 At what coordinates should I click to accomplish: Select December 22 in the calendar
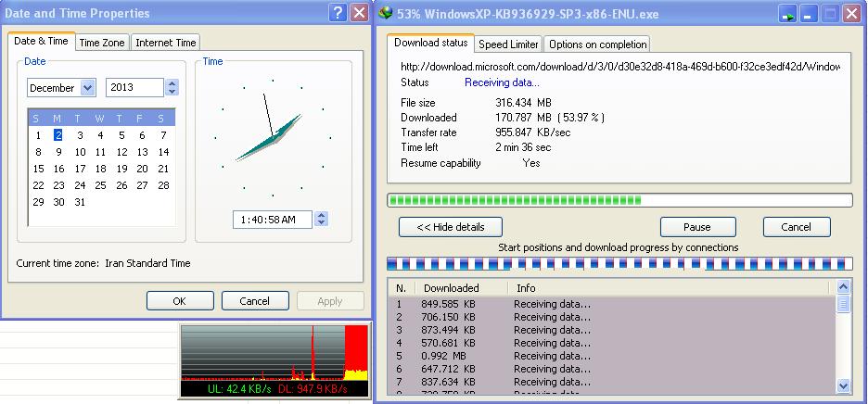tap(38, 185)
